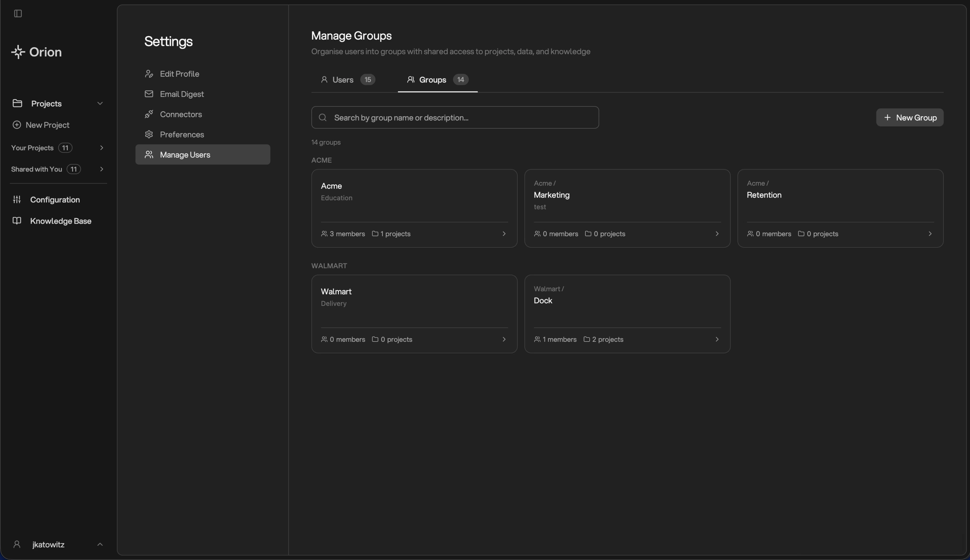Click the jkatowitz user avatar icon
970x560 pixels.
click(16, 544)
